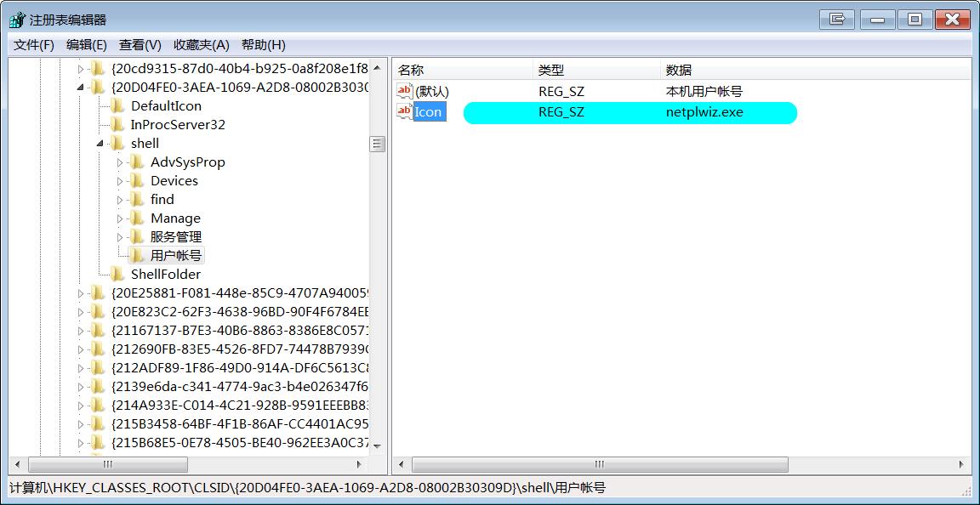Expand the {20E25881-F081-448e} key

tap(80, 292)
